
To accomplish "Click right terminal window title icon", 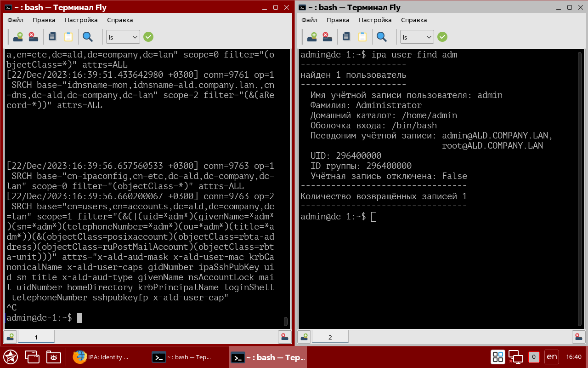I will 302,7.
